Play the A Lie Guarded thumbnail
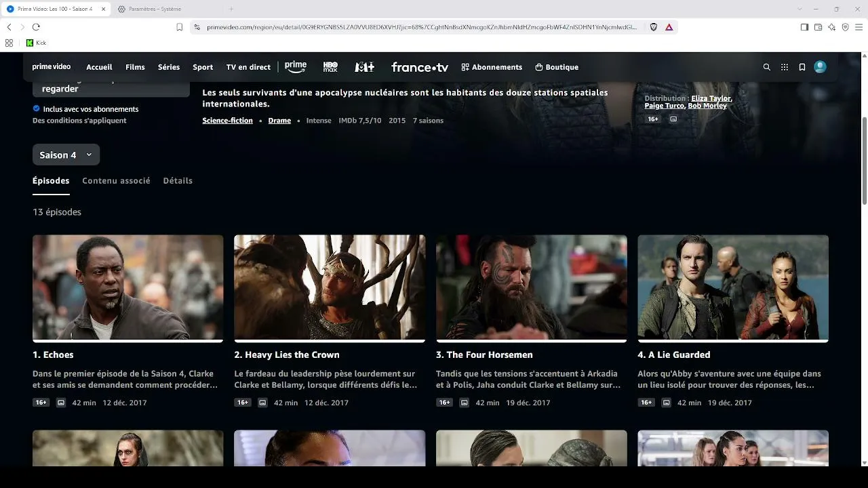Viewport: 868px width, 488px height. [x=733, y=287]
